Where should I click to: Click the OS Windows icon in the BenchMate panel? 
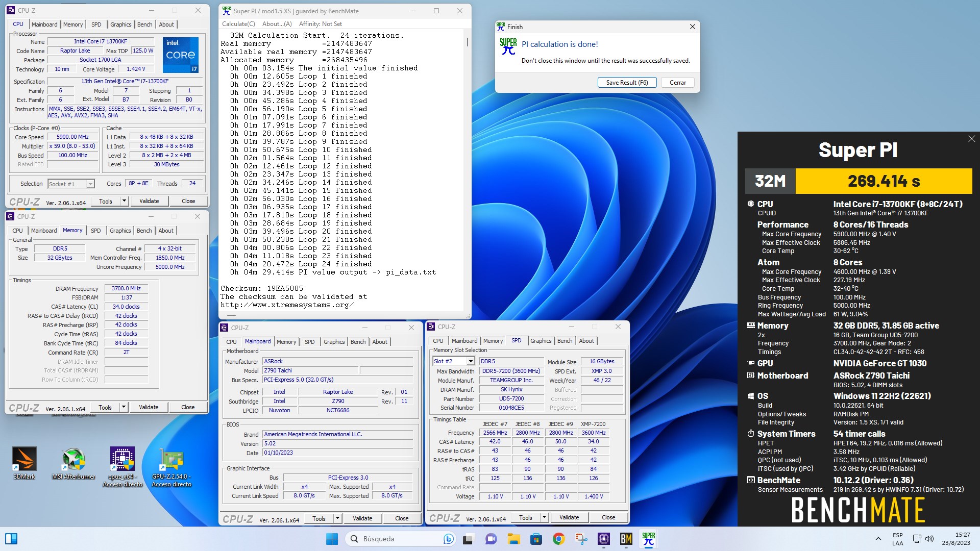750,396
